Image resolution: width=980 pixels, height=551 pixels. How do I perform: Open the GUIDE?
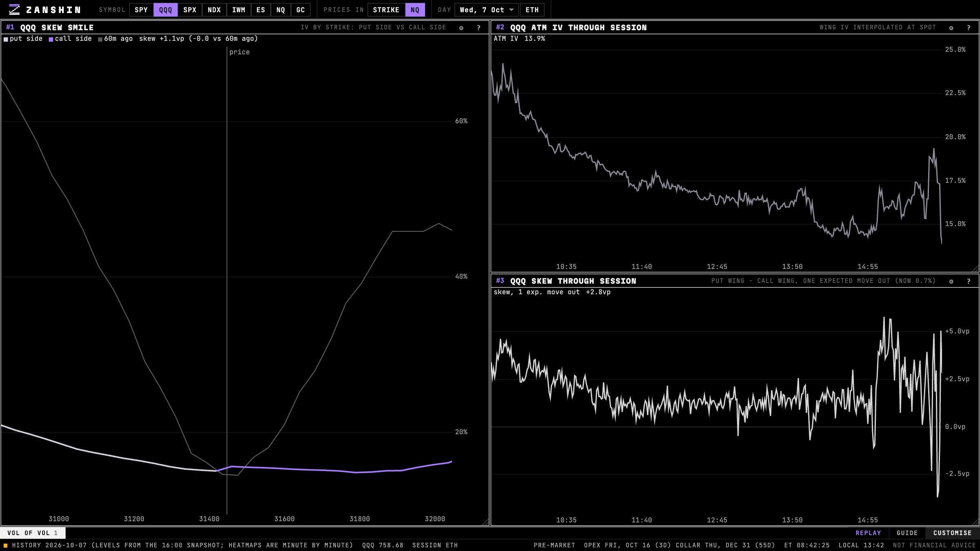(907, 533)
